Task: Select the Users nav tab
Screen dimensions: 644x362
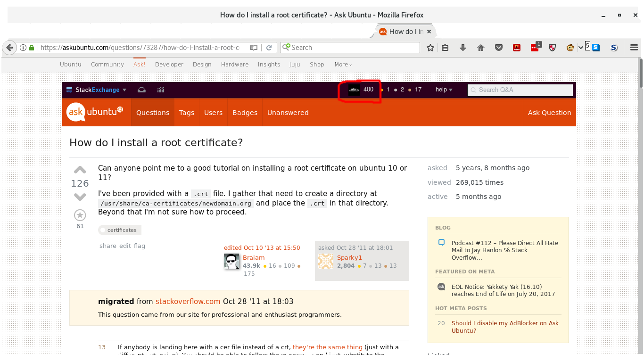Action: [213, 113]
